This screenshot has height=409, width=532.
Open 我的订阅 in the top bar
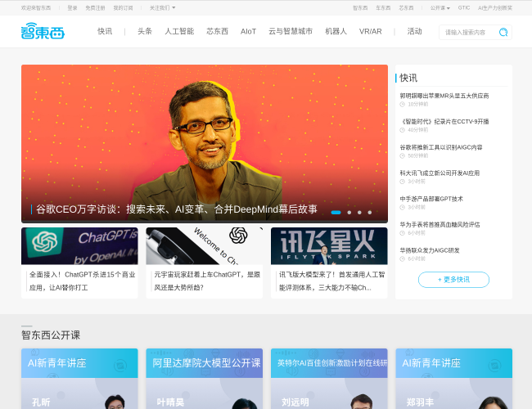[x=123, y=8]
